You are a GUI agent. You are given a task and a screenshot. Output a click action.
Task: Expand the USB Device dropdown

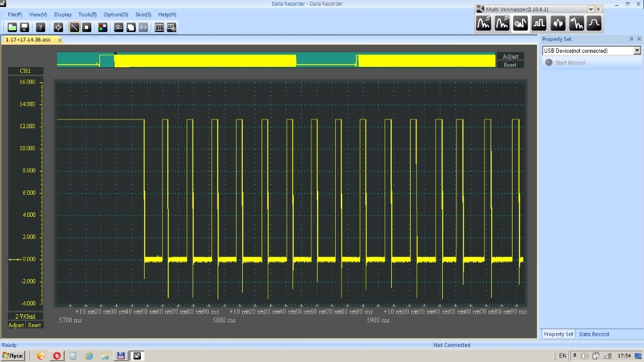tap(637, 51)
